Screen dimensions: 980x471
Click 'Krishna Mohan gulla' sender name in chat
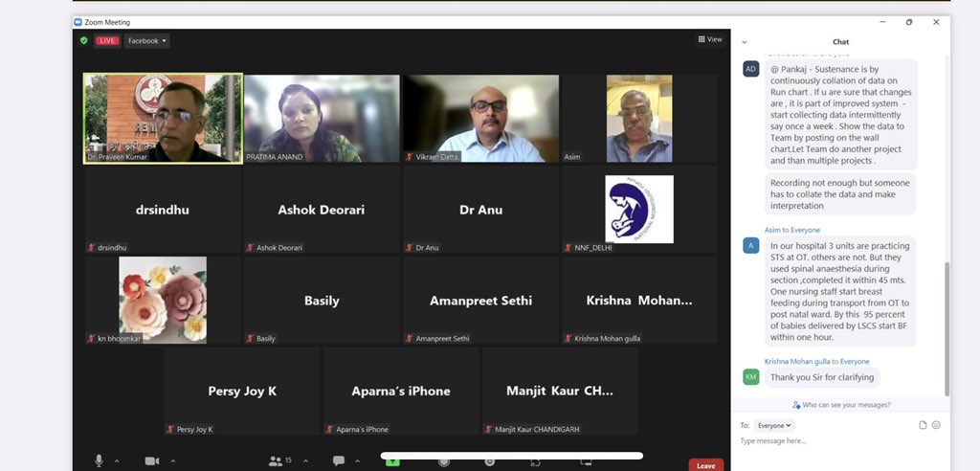(x=797, y=362)
